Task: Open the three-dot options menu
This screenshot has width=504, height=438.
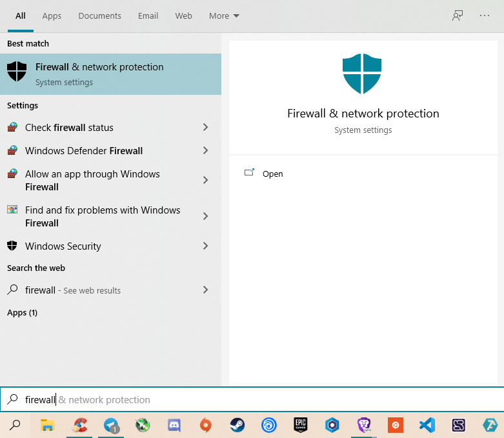Action: (485, 15)
